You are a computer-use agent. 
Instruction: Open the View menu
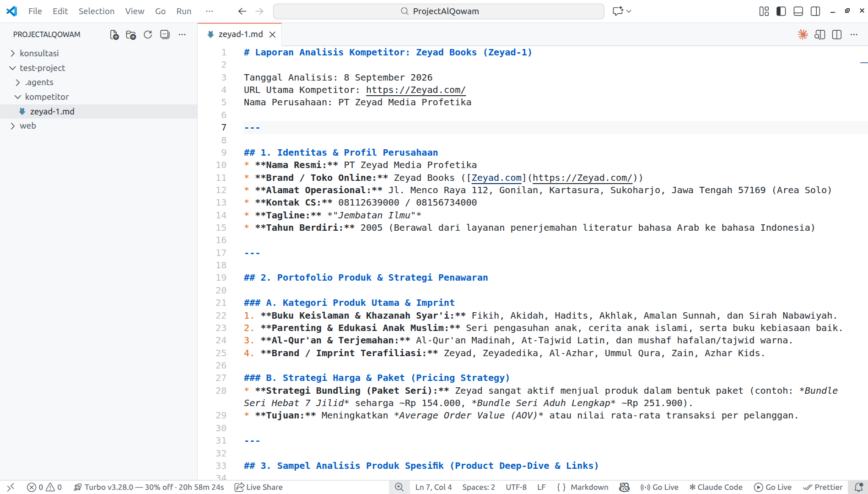[x=135, y=11]
